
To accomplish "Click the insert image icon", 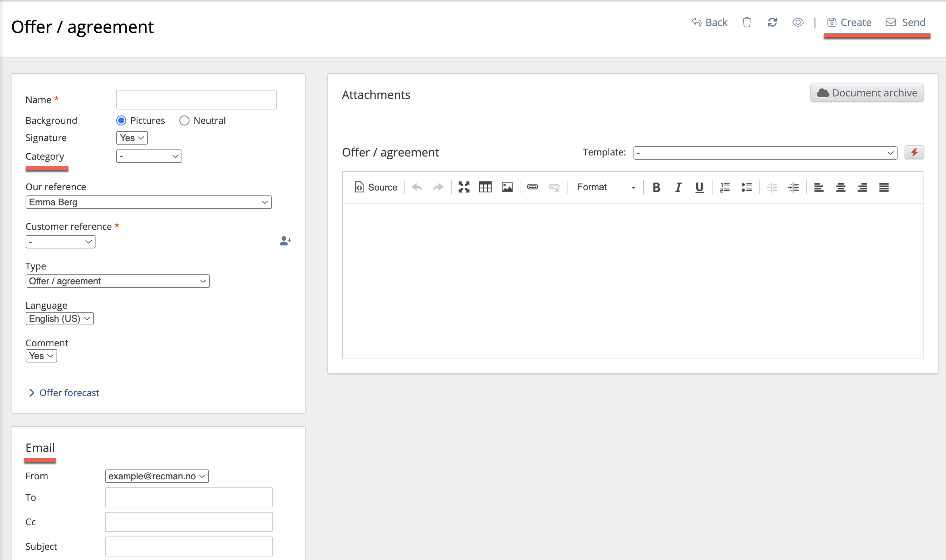I will coord(507,187).
